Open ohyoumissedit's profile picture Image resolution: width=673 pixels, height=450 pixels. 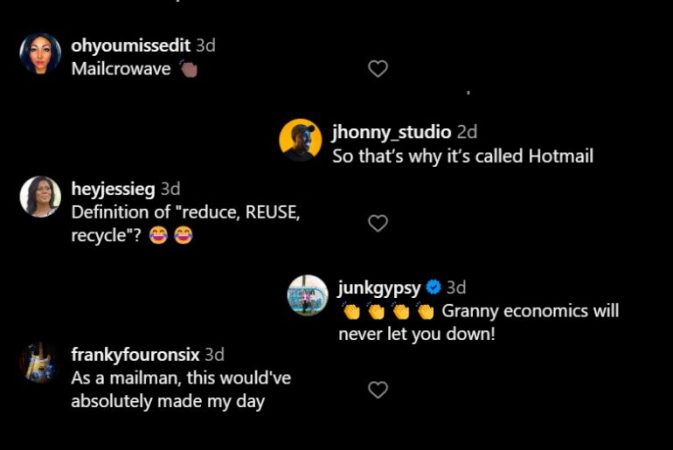41,54
